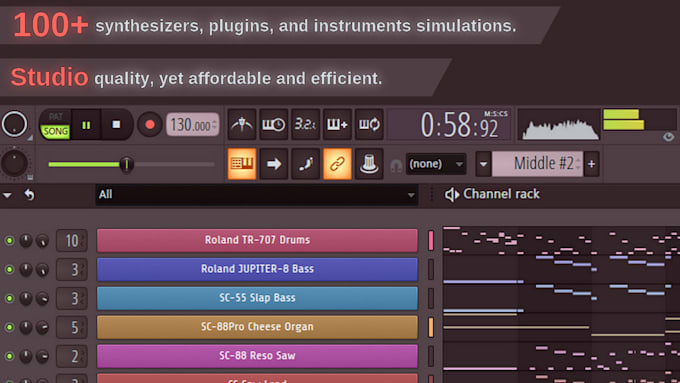This screenshot has width=680, height=383.
Task: Click the step editing note icon
Action: 305,164
